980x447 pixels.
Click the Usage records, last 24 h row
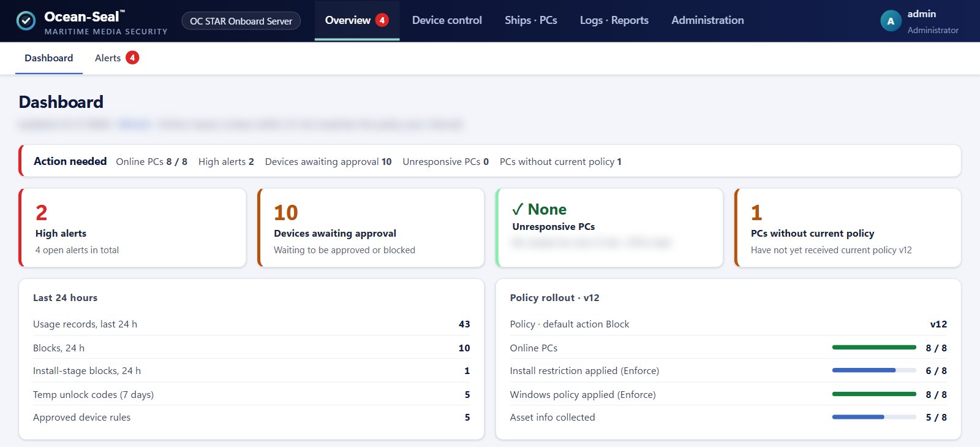point(252,324)
